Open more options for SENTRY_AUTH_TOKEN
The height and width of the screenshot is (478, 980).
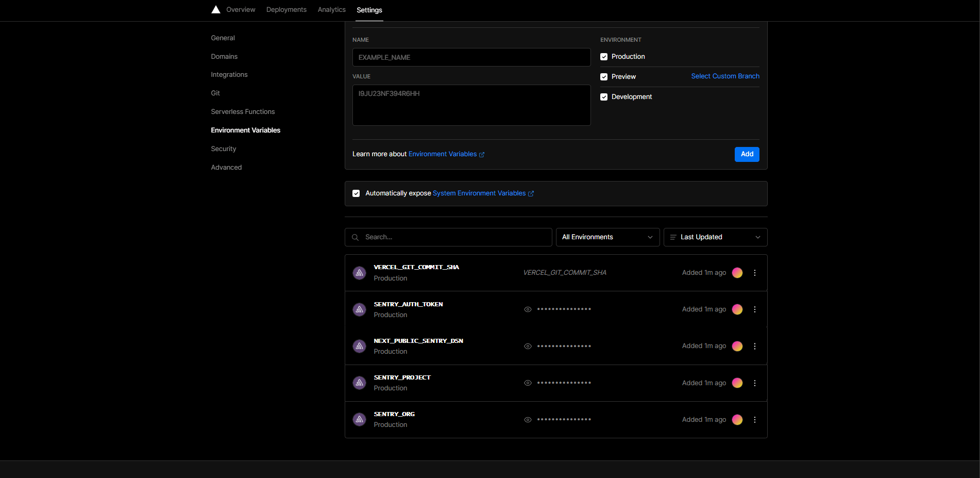pyautogui.click(x=755, y=309)
